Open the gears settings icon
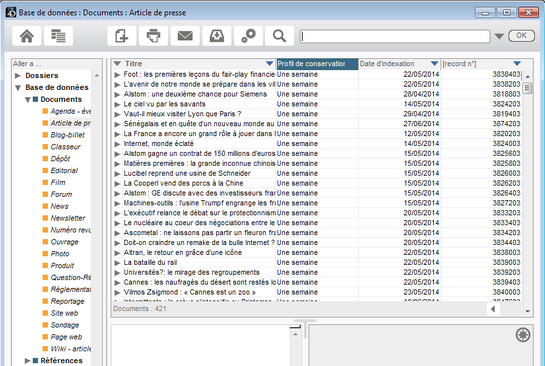This screenshot has height=366, width=545. click(248, 36)
